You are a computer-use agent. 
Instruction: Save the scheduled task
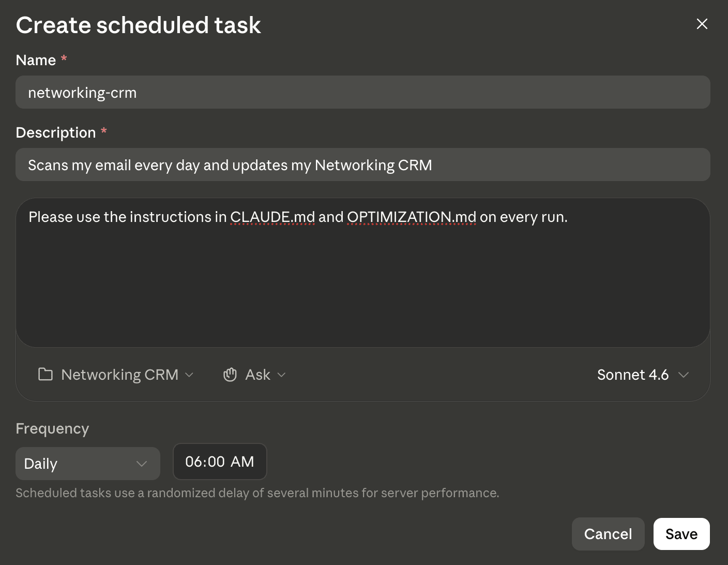coord(681,534)
